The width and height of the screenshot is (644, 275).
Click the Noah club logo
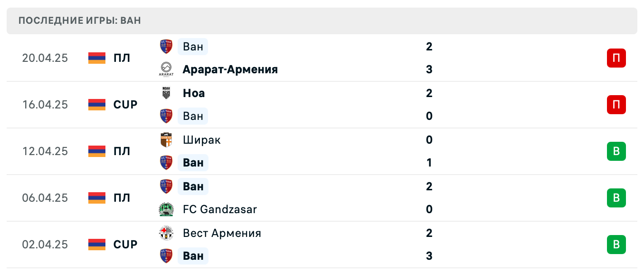[165, 93]
